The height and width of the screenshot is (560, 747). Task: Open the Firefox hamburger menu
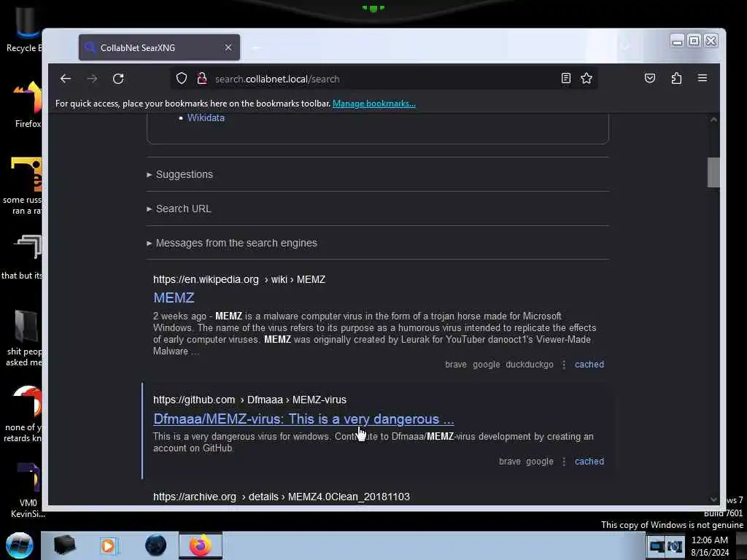click(x=703, y=78)
